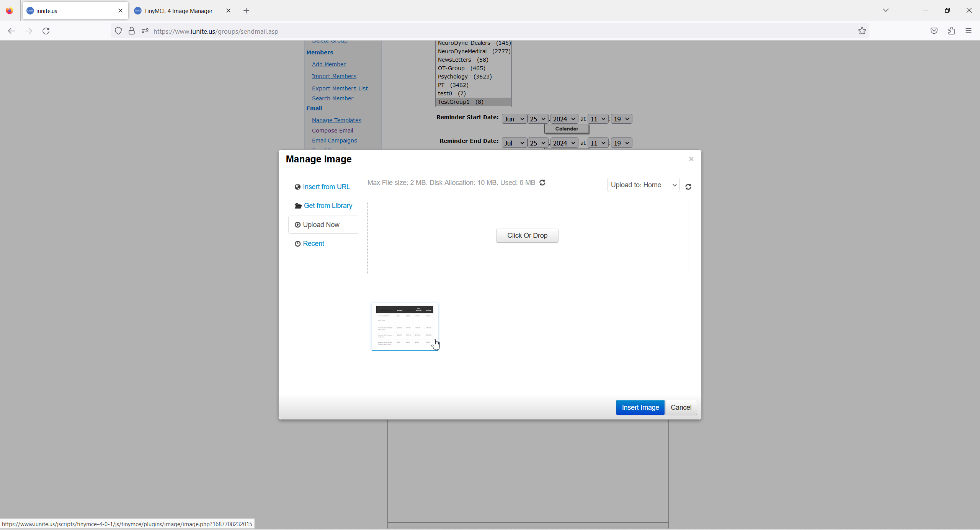Click the Insert Image button
The height and width of the screenshot is (530, 980).
pos(640,407)
